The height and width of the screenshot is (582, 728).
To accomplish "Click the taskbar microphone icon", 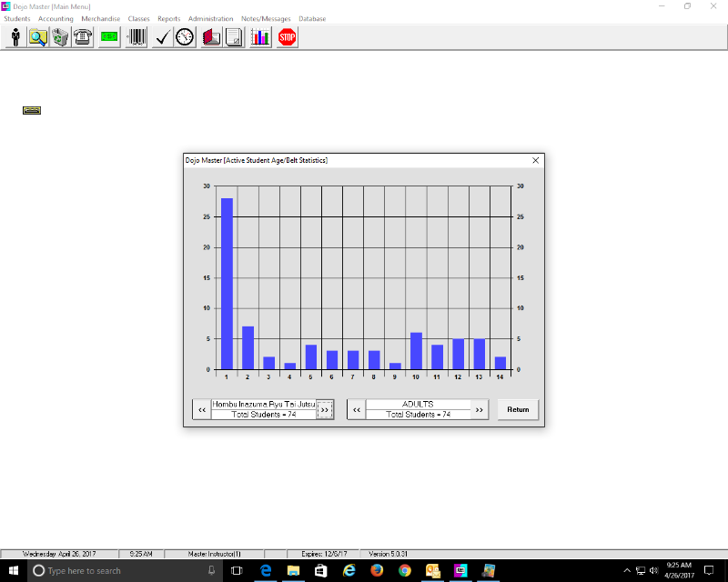I will pyautogui.click(x=212, y=570).
